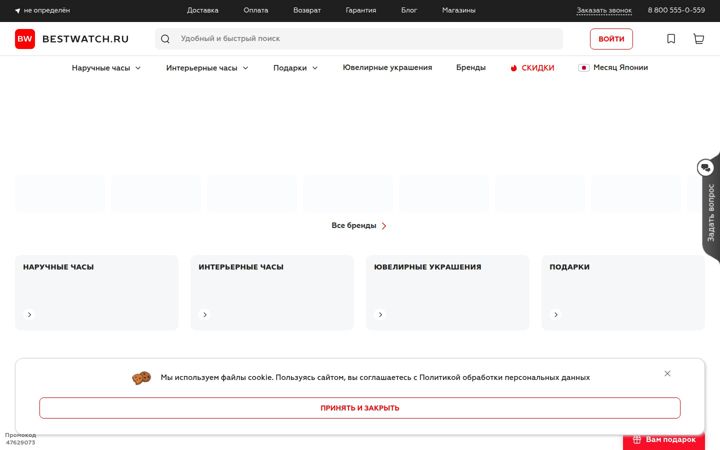The height and width of the screenshot is (450, 720).
Task: Click the cookie icon in banner
Action: (141, 377)
